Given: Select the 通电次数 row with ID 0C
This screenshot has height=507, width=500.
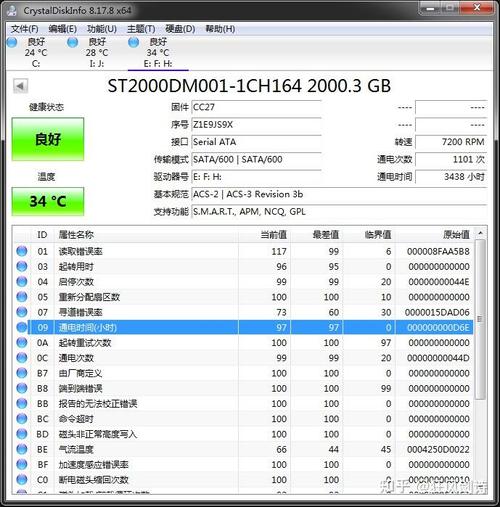Looking at the screenshot, I should [243, 358].
